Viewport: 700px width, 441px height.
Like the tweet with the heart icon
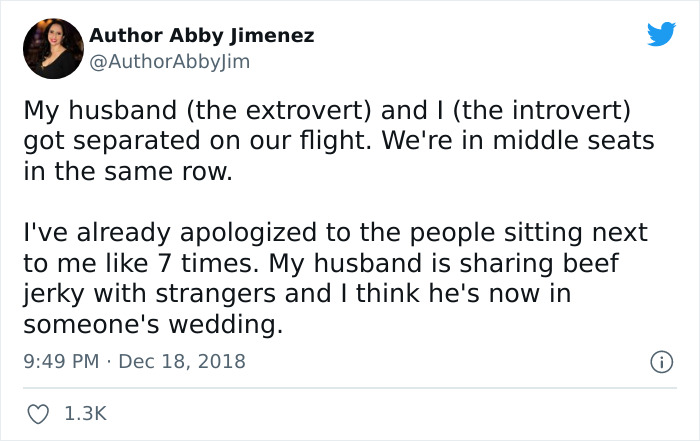click(40, 412)
